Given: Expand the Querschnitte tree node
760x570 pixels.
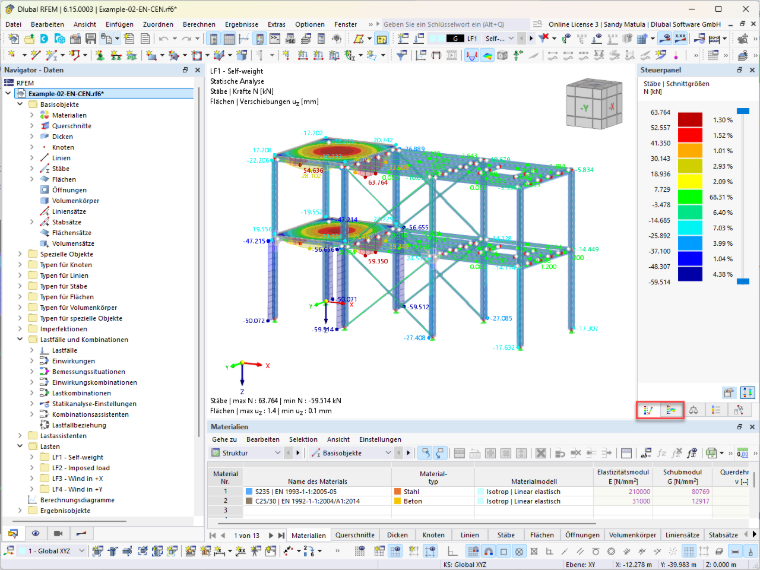Looking at the screenshot, I should click(x=32, y=126).
